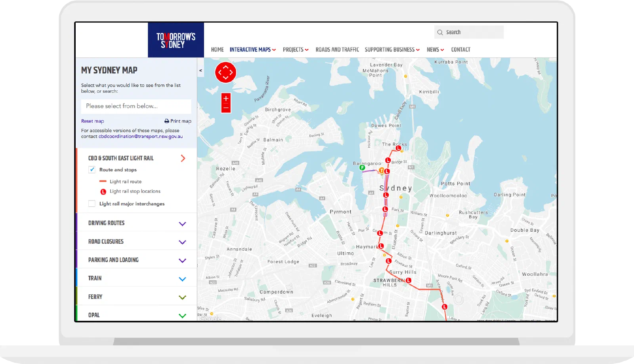Open the Please select from below field
Viewport: 634px width, 364px height.
(136, 106)
